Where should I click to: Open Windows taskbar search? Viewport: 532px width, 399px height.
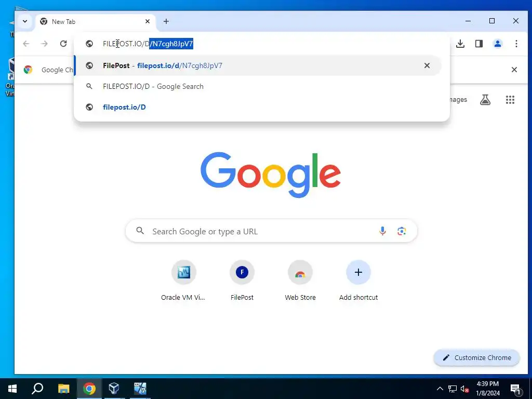pos(37,389)
